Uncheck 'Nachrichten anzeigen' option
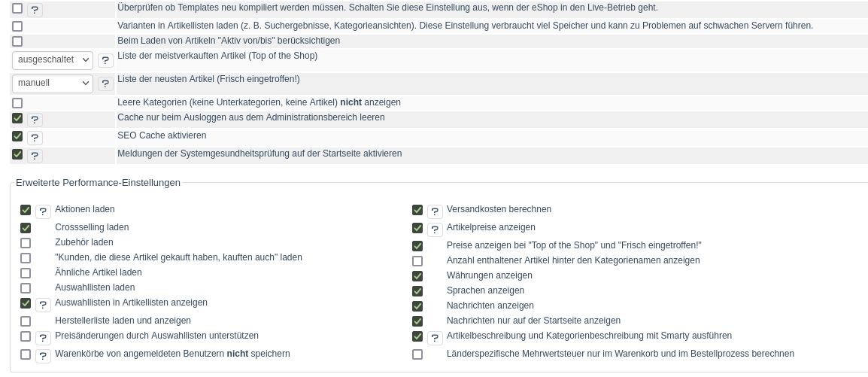This screenshot has height=377, width=868. [x=417, y=306]
